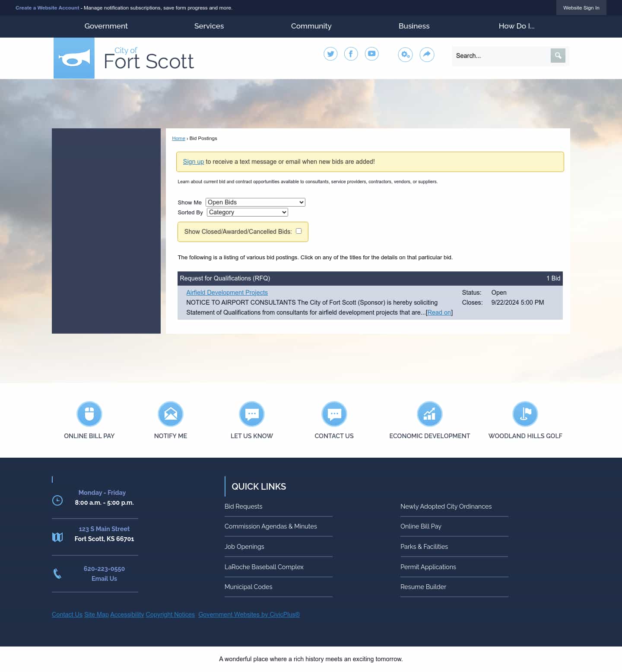Open the Facebook social icon

(351, 54)
